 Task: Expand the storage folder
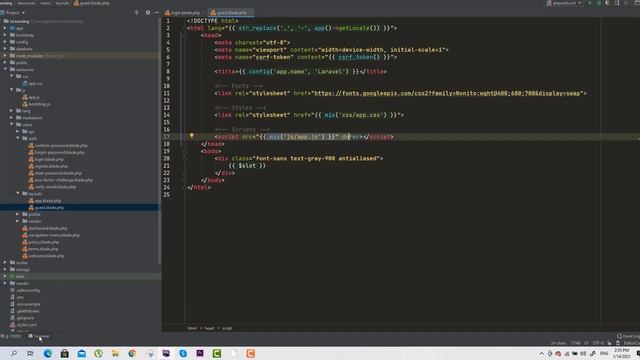[5, 269]
